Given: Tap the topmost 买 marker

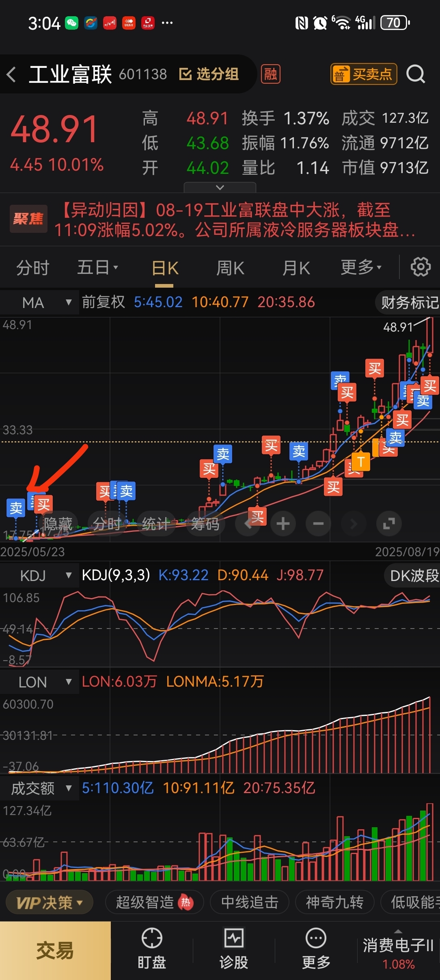Looking at the screenshot, I should click(375, 369).
